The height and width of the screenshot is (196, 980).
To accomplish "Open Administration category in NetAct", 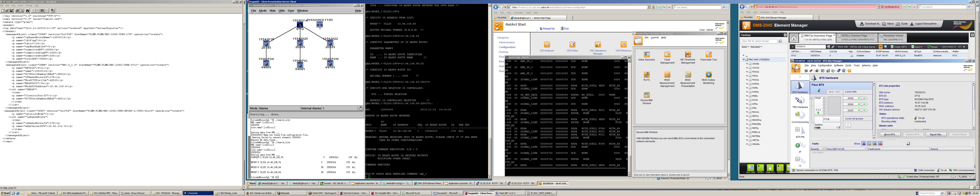I will 507,42.
